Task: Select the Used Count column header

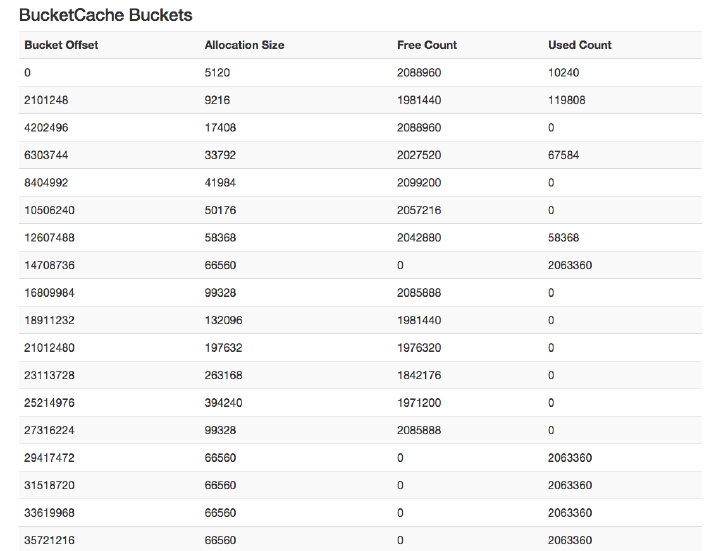Action: tap(580, 45)
